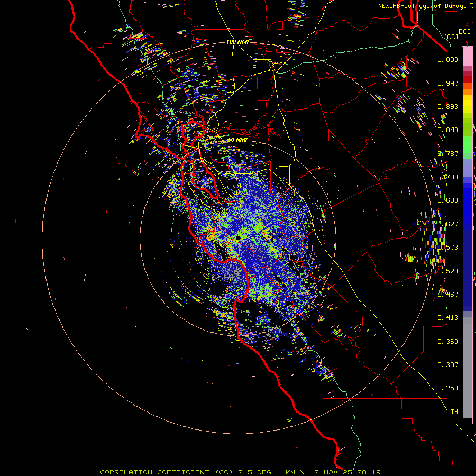Click the "0.520" scale value
The image size is (476, 476).
[x=448, y=271]
